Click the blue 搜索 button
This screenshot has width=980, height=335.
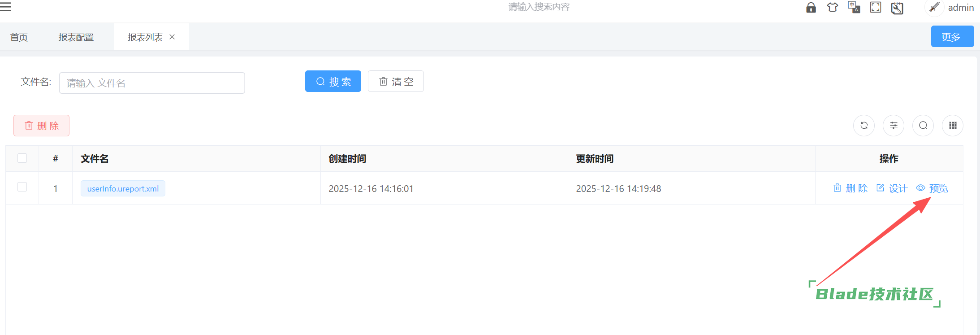333,82
